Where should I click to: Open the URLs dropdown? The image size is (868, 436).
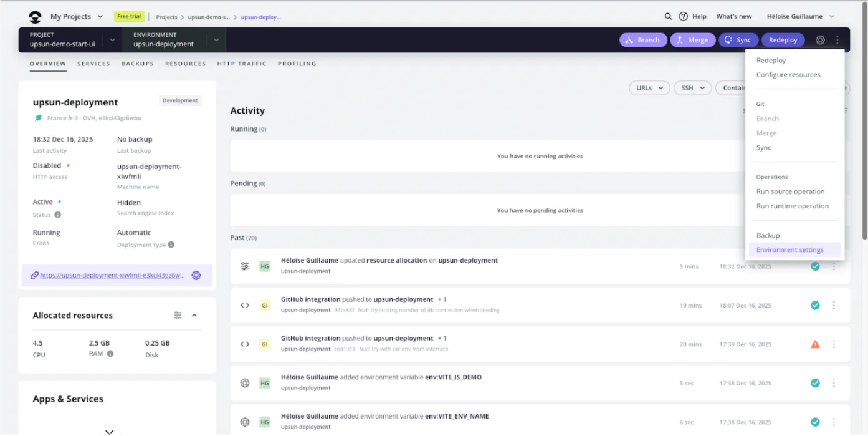[649, 88]
